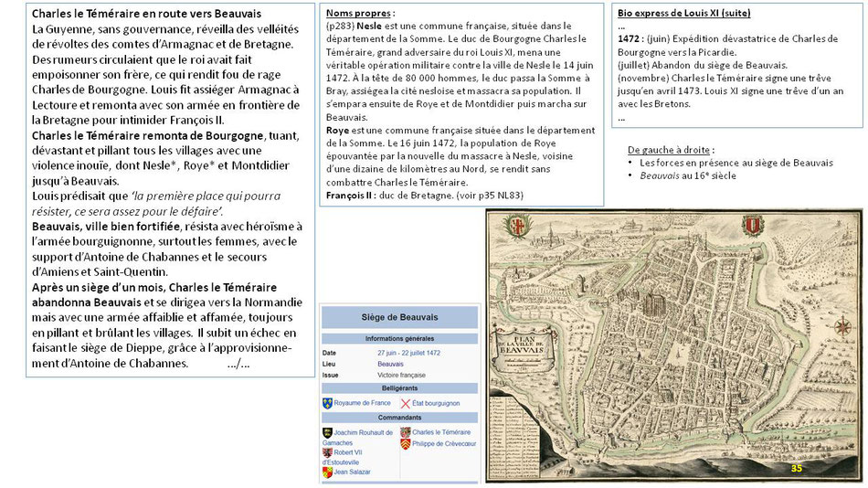Click the underlined 'De gauche à droite' label
Image resolution: width=868 pixels, height=488 pixels.
(669, 150)
